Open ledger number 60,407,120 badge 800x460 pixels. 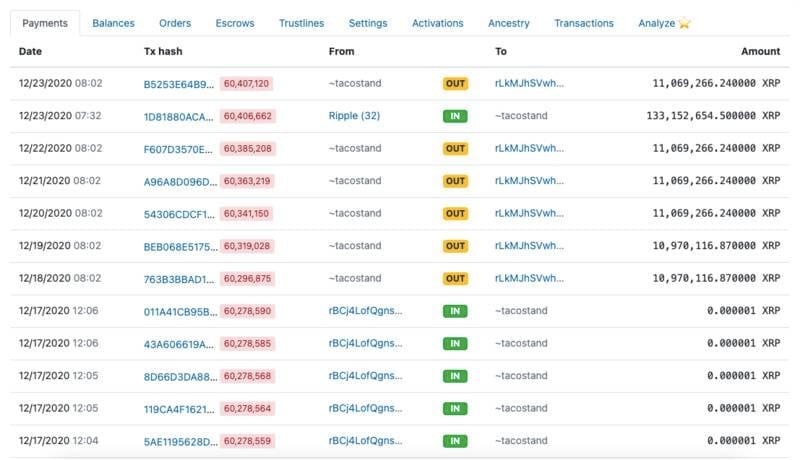[x=246, y=84]
